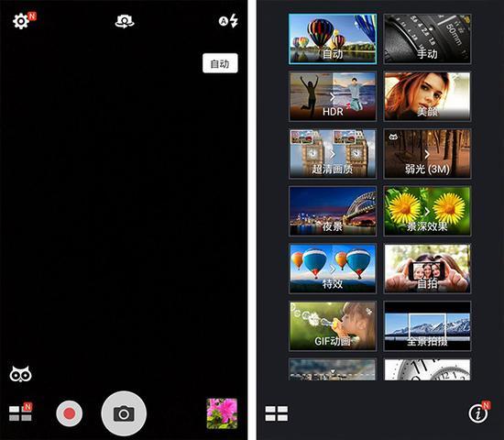The image size is (504, 440).
Task: Take a photo with shutter button
Action: coord(124,413)
